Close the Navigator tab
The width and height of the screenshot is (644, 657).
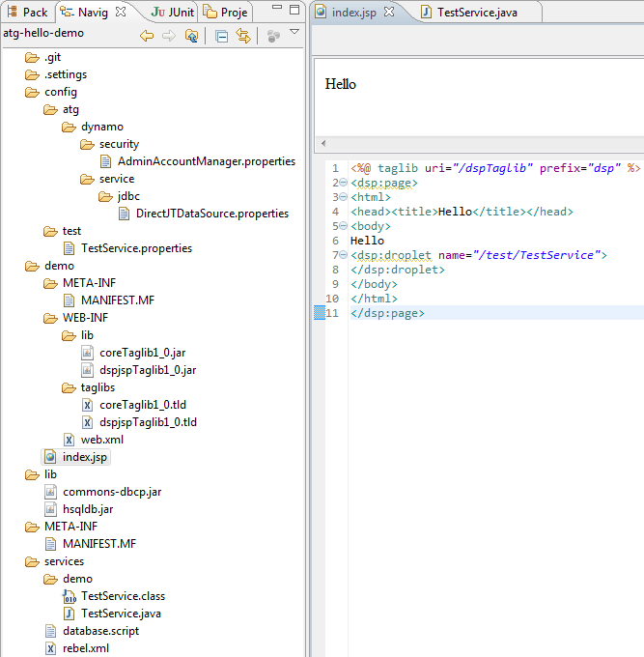[121, 12]
